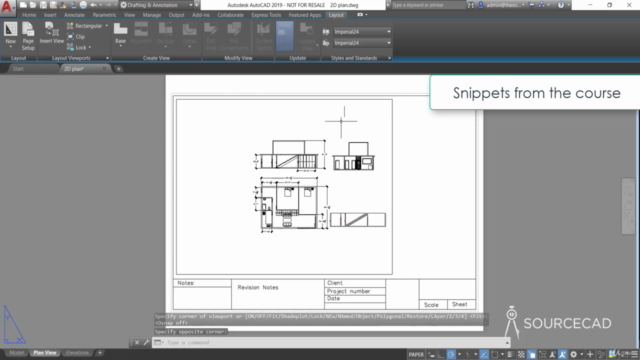Select the Rectangular viewport tool
The image size is (640, 360).
pos(84,26)
